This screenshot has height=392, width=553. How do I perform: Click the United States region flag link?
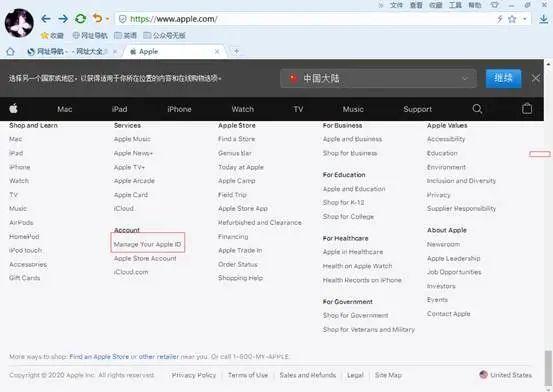(506, 375)
